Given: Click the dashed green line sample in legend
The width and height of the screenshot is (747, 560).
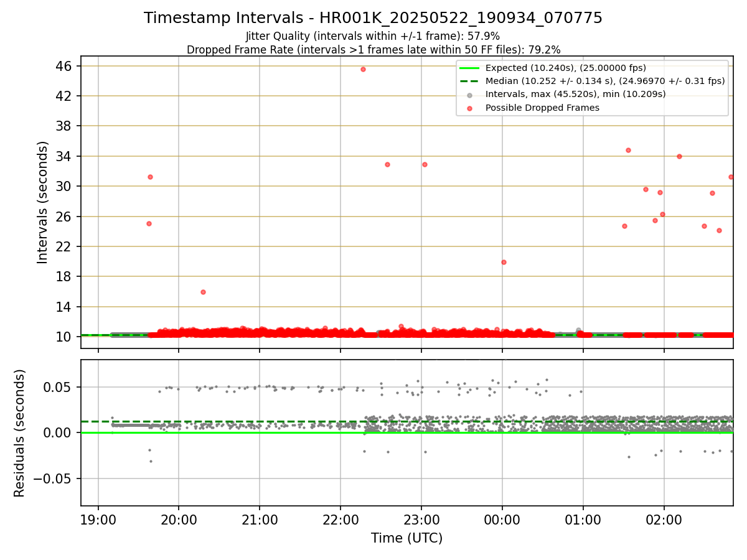Looking at the screenshot, I should tap(470, 81).
